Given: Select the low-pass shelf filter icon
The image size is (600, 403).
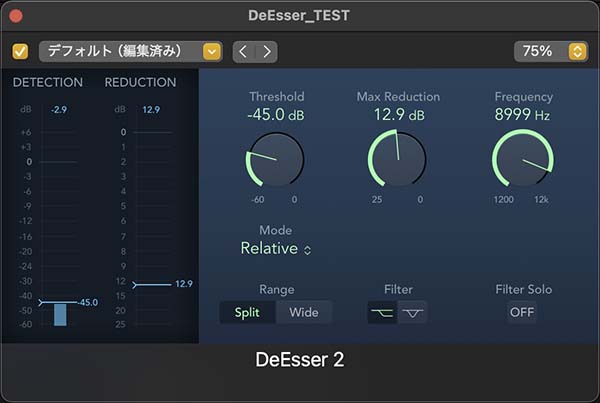Looking at the screenshot, I should coord(382,313).
